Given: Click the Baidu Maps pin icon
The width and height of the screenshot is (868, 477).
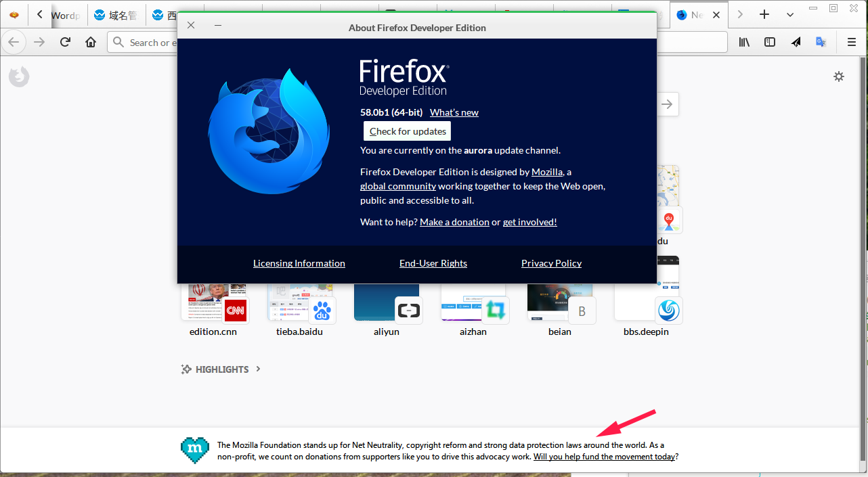Looking at the screenshot, I should 669,220.
